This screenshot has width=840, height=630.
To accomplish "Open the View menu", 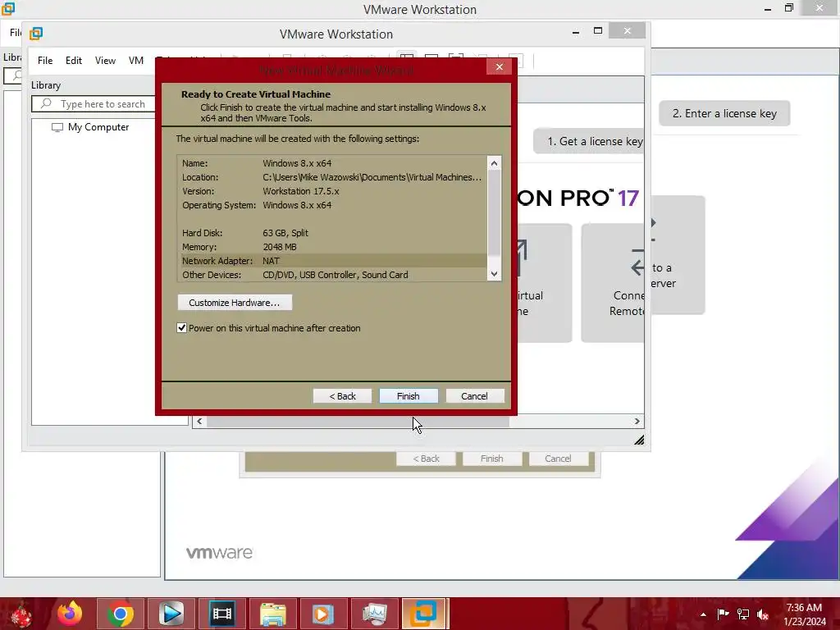I will click(x=105, y=61).
